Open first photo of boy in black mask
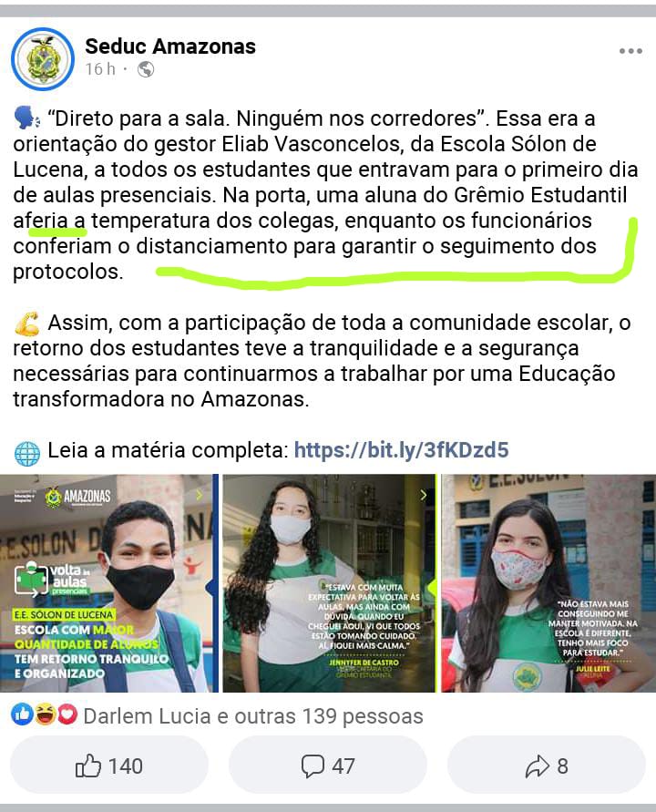656x812 pixels. tap(109, 583)
